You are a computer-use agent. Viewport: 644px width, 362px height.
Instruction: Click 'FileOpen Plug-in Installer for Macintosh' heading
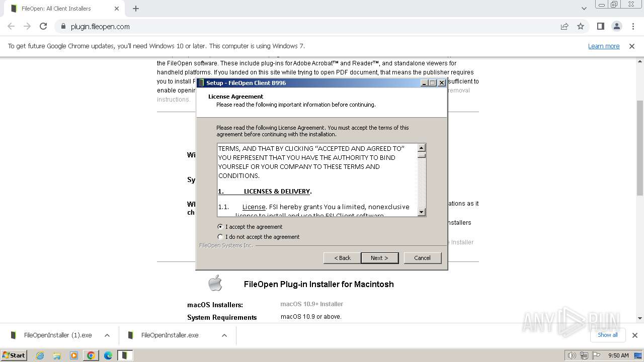click(x=318, y=284)
